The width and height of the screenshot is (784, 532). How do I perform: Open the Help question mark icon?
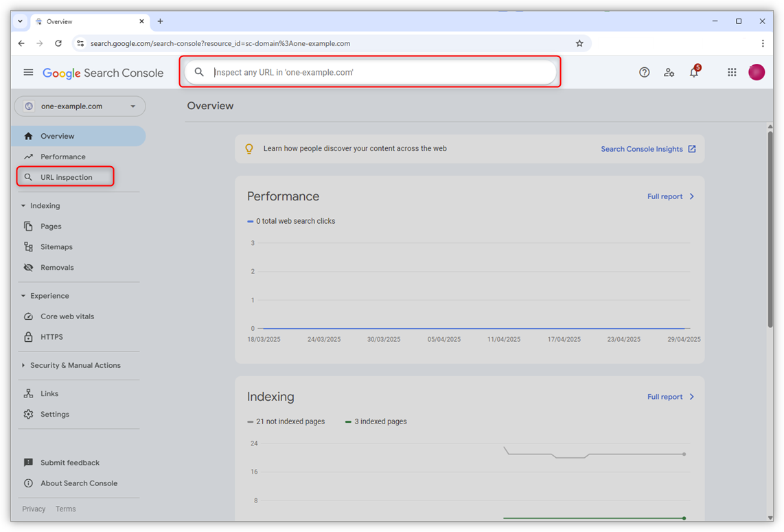(644, 72)
